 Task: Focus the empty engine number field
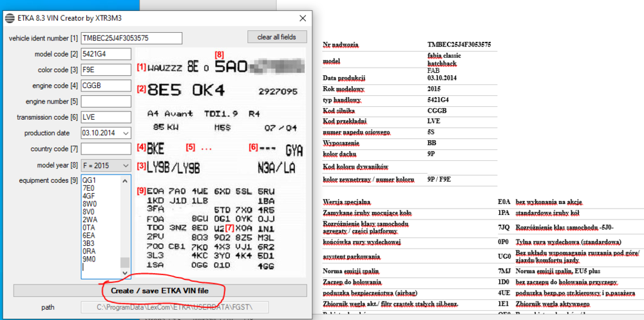(106, 102)
